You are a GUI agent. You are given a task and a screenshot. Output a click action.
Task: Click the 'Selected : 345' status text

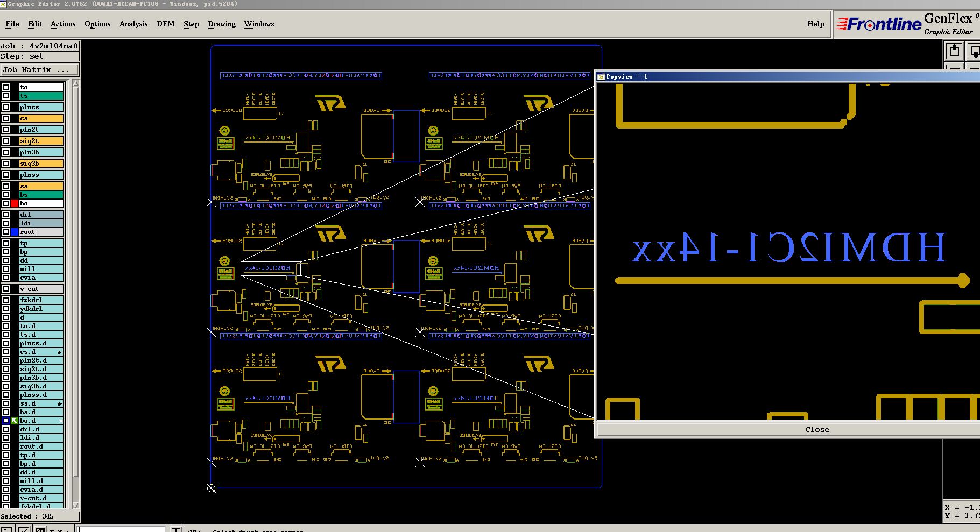(x=27, y=516)
